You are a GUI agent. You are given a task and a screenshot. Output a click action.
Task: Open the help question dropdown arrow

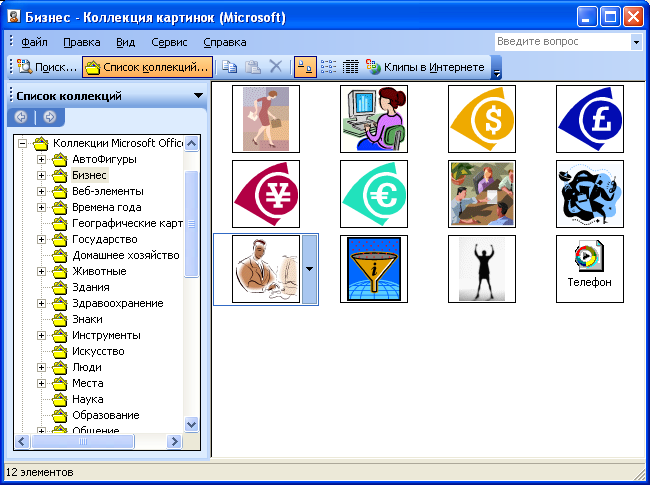[636, 42]
